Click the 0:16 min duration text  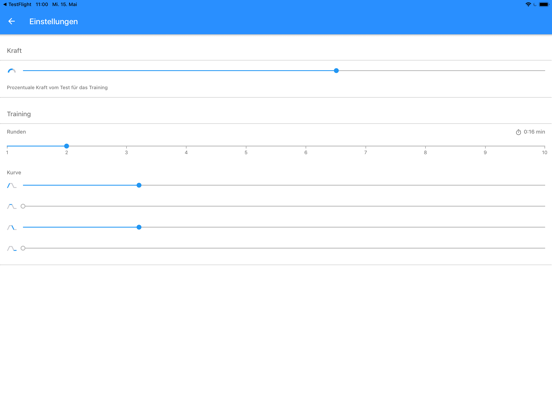point(534,132)
